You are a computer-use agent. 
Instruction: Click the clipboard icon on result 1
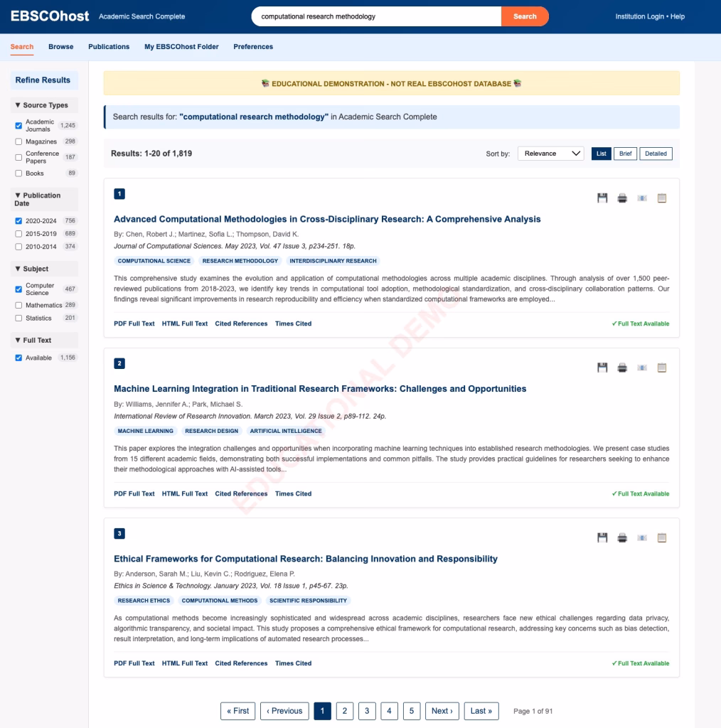(662, 198)
